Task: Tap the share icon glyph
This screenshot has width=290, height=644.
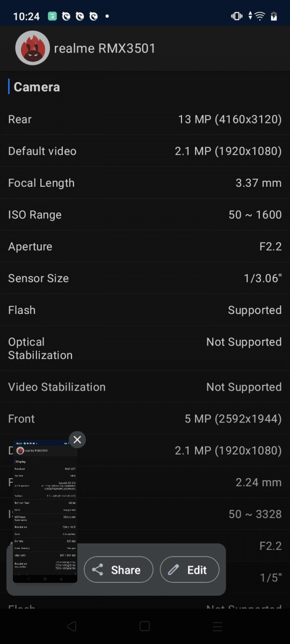Action: click(x=97, y=570)
